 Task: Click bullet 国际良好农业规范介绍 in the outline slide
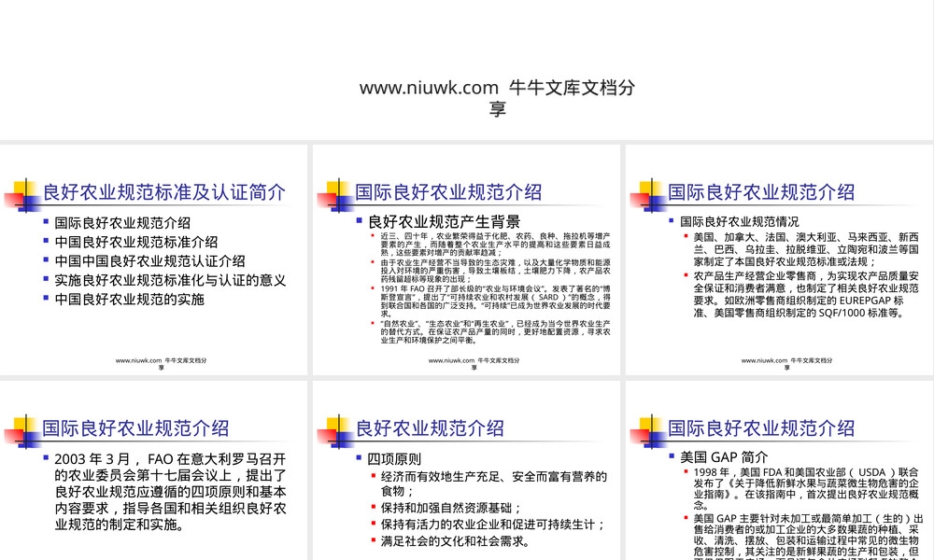click(122, 223)
